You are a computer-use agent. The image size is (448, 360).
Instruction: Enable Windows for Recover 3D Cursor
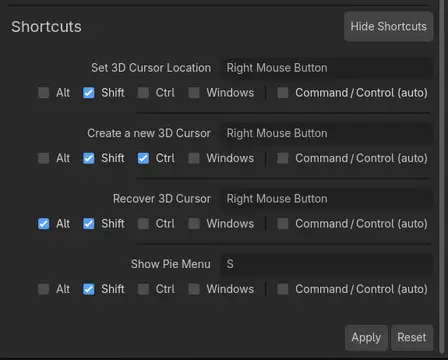(x=194, y=223)
